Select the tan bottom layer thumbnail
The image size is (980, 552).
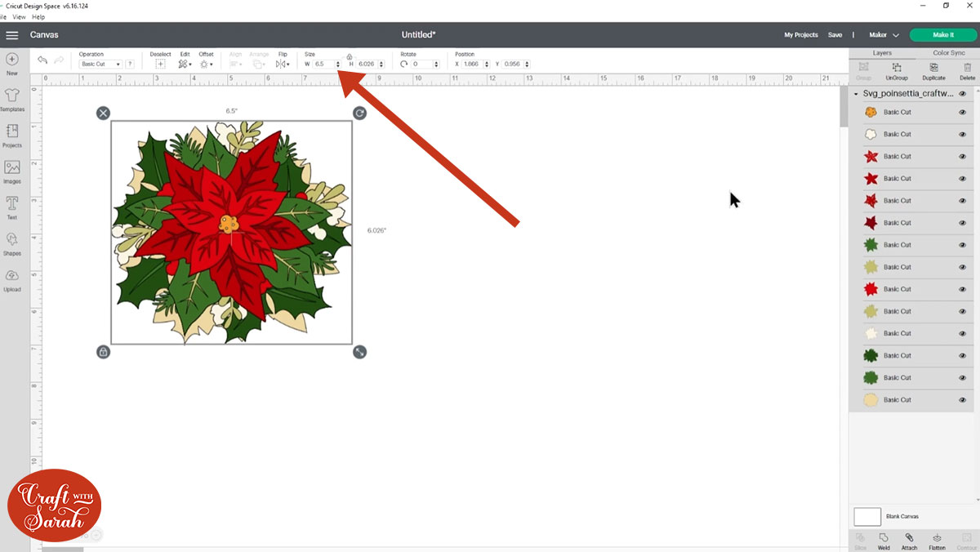coord(871,400)
